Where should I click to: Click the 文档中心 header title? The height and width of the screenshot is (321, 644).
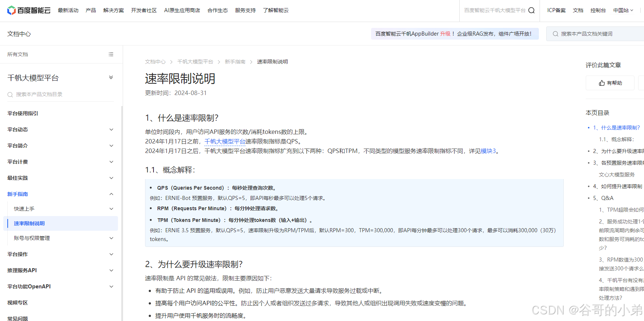19,34
